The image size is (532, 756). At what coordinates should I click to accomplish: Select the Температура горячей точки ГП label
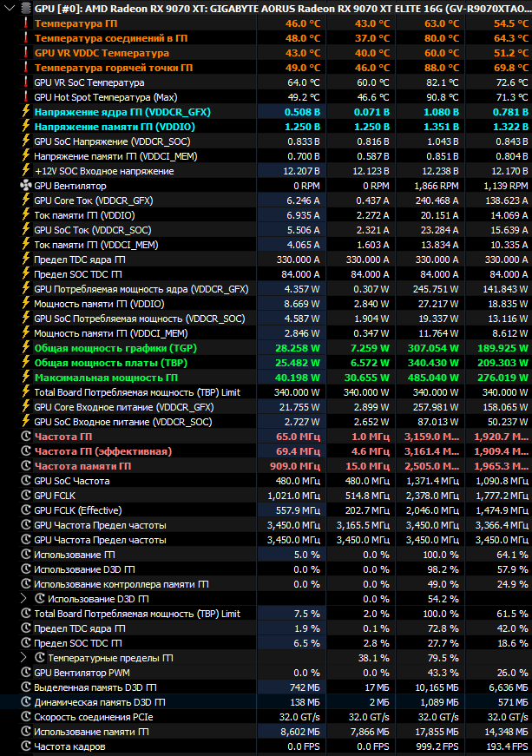coord(113,68)
